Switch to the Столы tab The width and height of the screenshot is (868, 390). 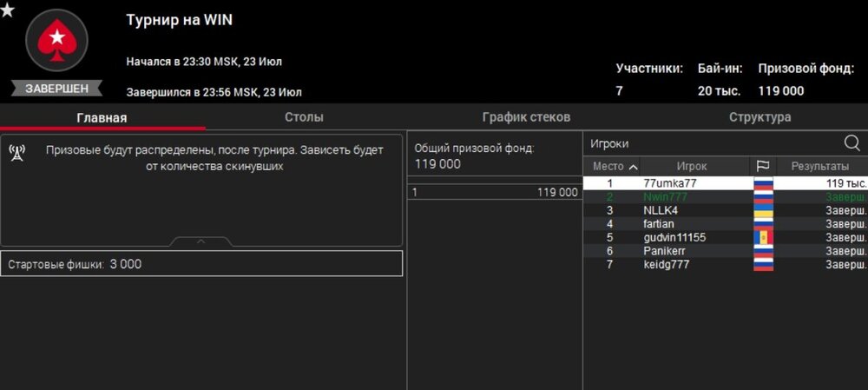pos(304,117)
